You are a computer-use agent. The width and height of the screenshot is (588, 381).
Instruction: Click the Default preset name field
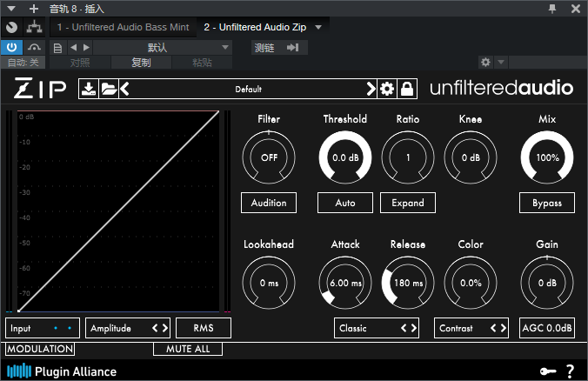coord(248,89)
